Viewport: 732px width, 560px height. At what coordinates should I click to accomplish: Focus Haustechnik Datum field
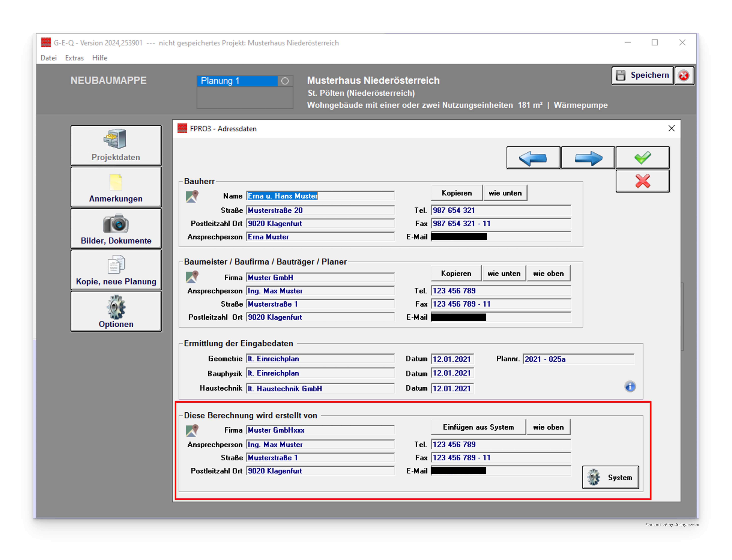(452, 389)
